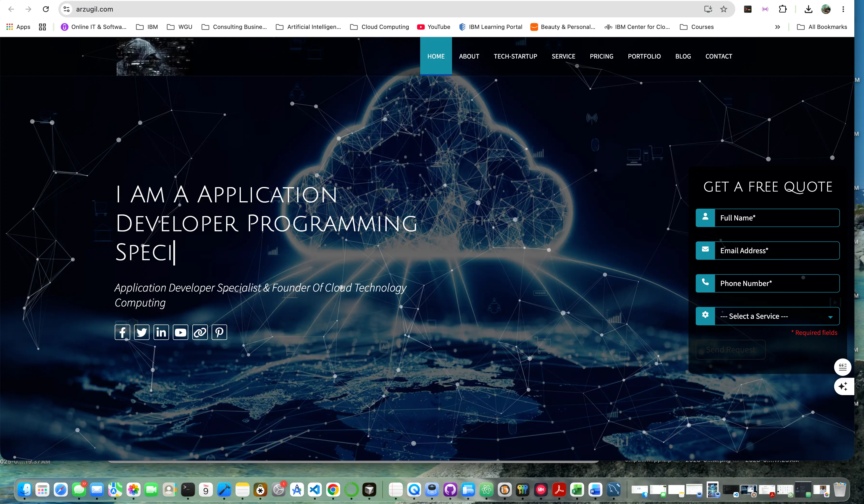The image size is (864, 504).
Task: Open the PORTFOLIO menu item
Action: [x=644, y=56]
